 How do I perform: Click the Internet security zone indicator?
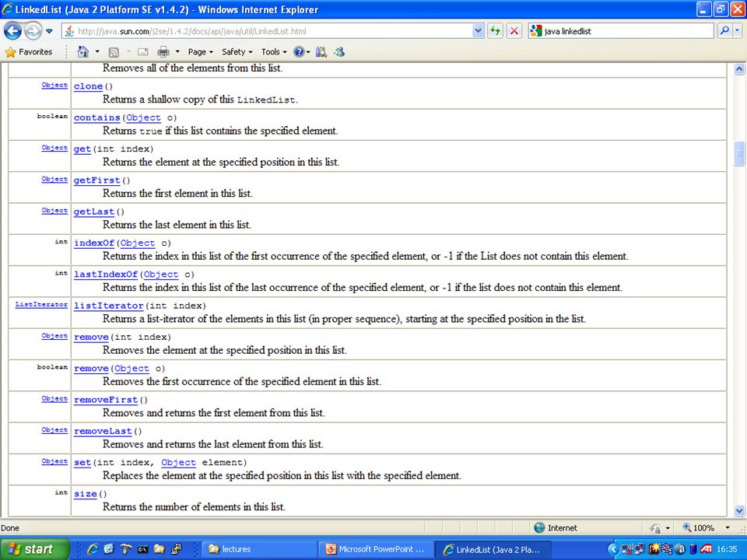click(555, 527)
